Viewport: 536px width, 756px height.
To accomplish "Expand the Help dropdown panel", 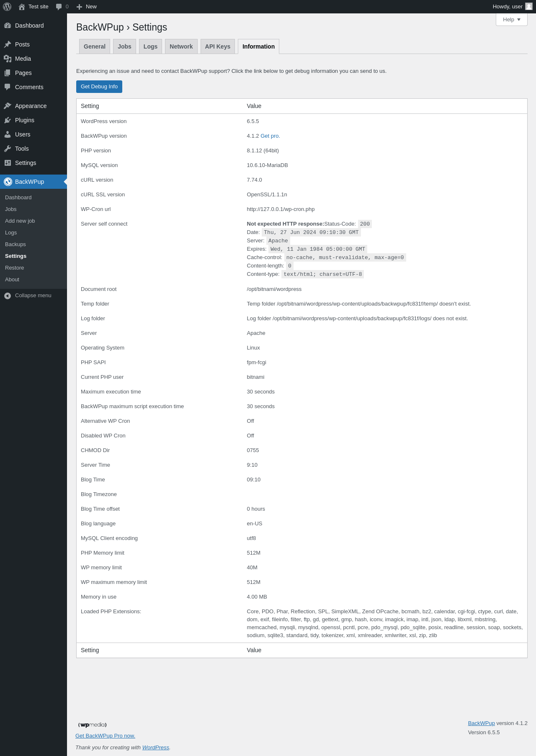I will pos(512,20).
